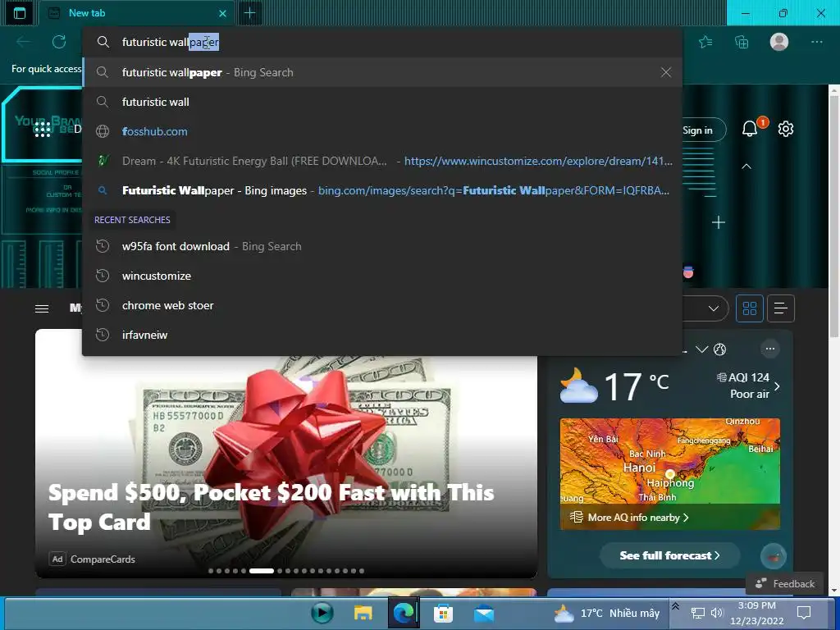Select recent search 'chrome web stoer'
840x630 pixels.
pyautogui.click(x=382, y=305)
